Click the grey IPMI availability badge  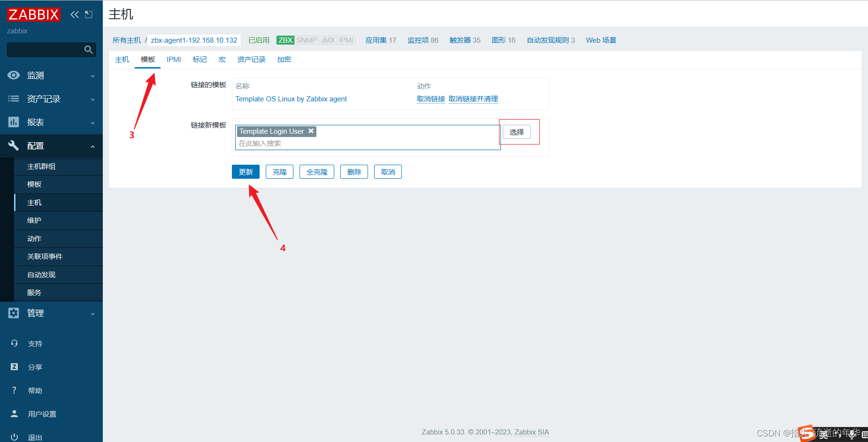pos(346,40)
